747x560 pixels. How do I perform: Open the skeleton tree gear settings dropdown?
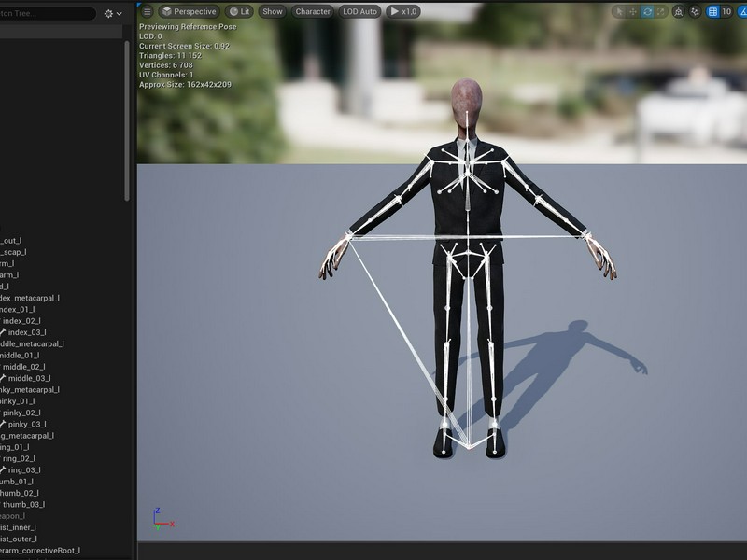coord(113,14)
